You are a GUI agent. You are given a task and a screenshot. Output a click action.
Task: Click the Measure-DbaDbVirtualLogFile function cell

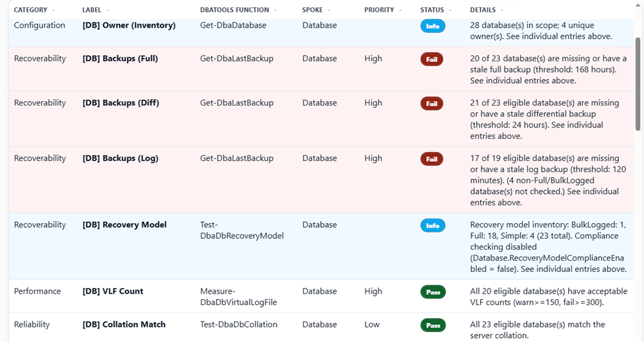click(238, 296)
